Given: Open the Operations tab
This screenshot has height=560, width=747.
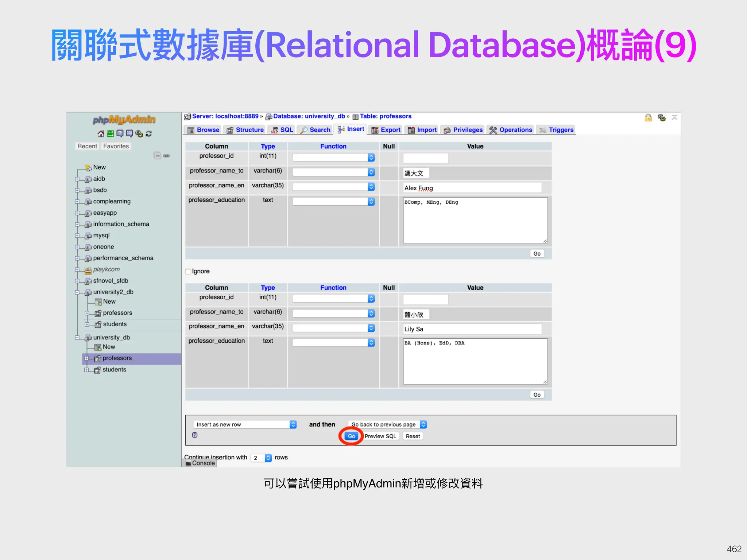Looking at the screenshot, I should pos(511,130).
